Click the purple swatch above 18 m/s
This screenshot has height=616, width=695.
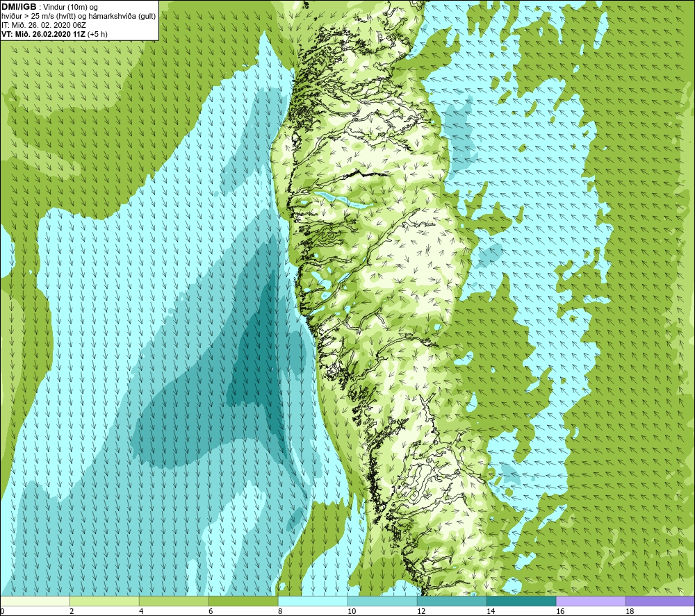click(x=660, y=601)
